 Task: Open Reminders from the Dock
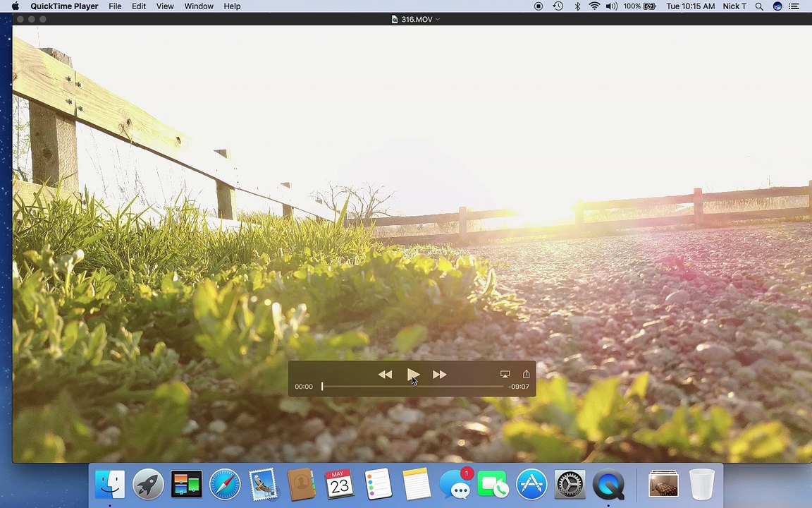coord(378,484)
